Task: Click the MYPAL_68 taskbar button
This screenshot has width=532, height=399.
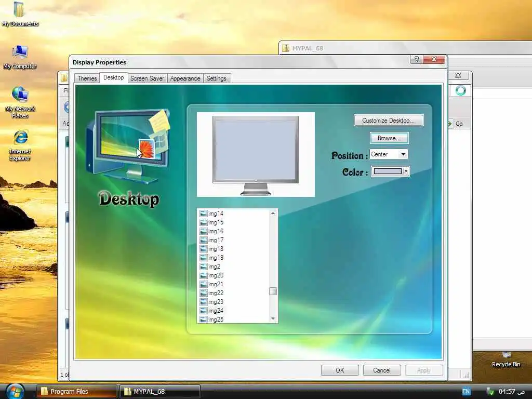Action: [x=159, y=392]
